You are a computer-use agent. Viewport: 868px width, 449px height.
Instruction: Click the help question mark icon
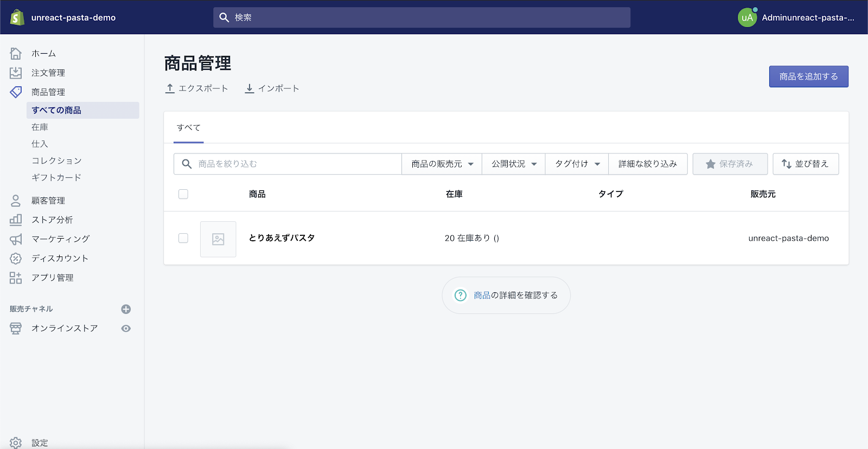[461, 295]
